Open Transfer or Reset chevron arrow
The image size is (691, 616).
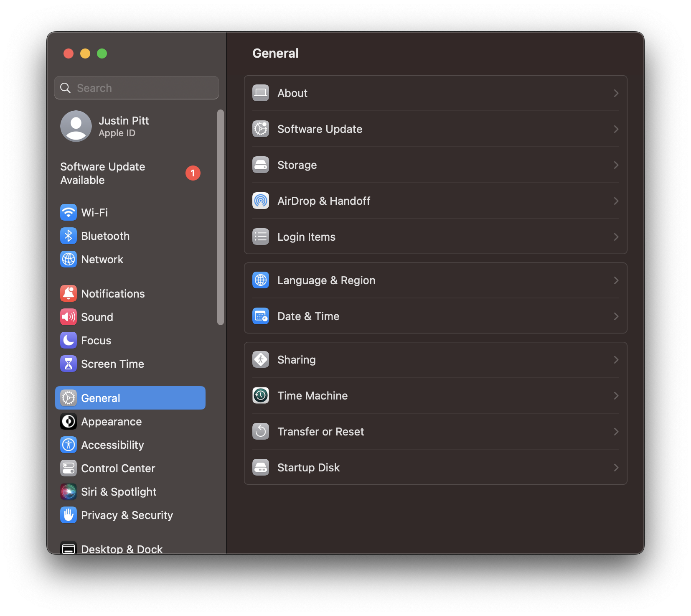[x=616, y=432]
